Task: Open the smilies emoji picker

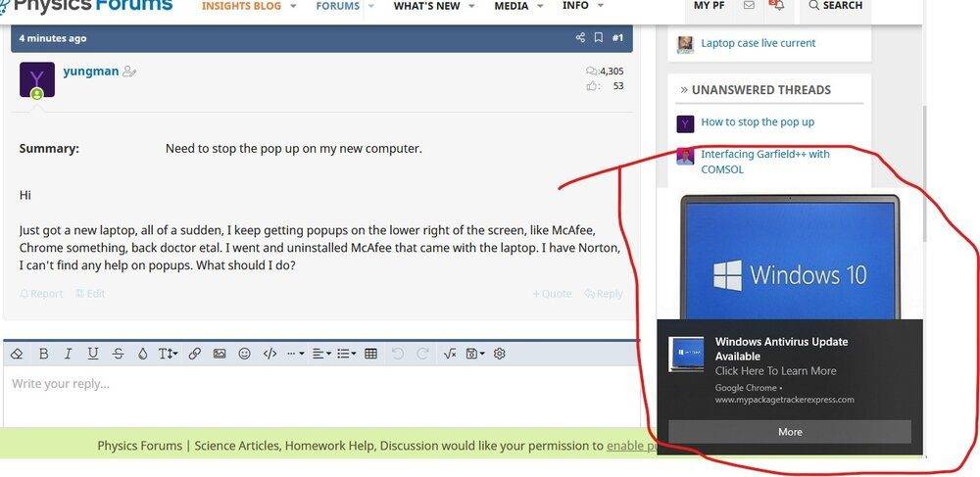Action: click(x=244, y=354)
